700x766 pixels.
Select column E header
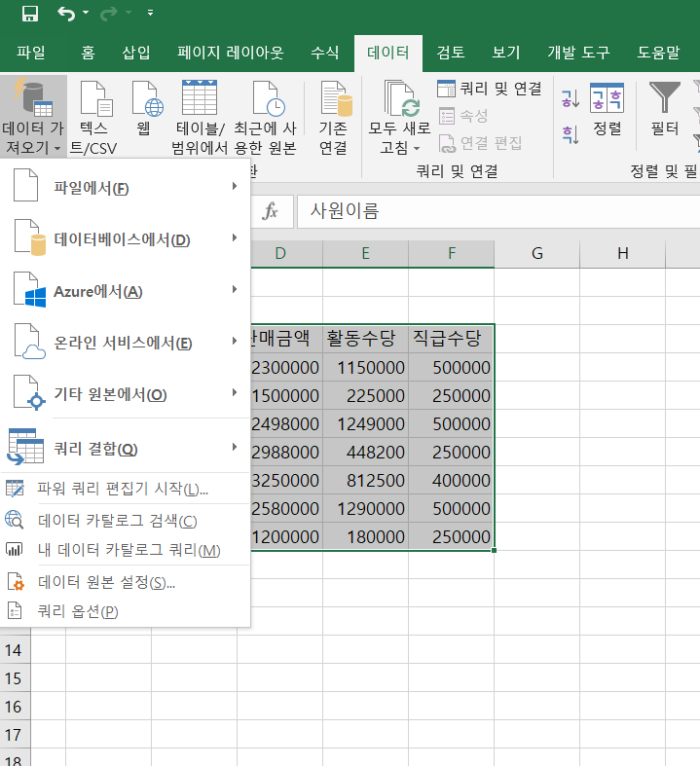[x=365, y=253]
